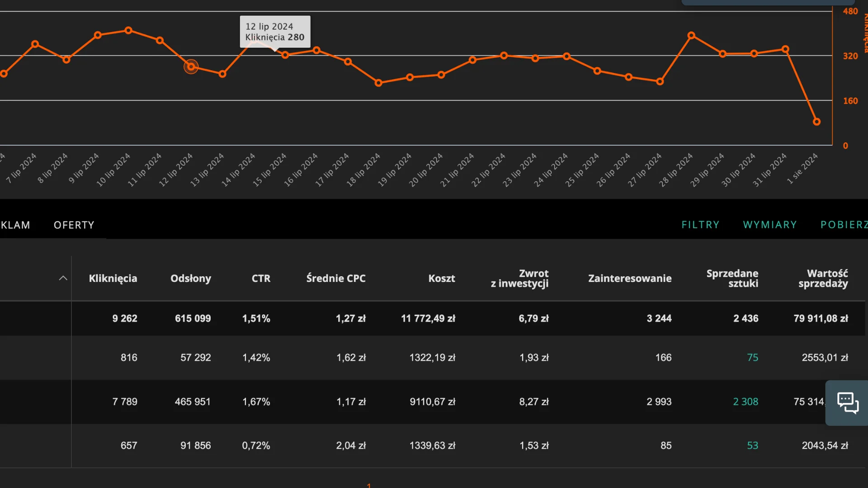Click the POBIERZ download link
Viewport: 868px width, 488px height.
(x=844, y=225)
